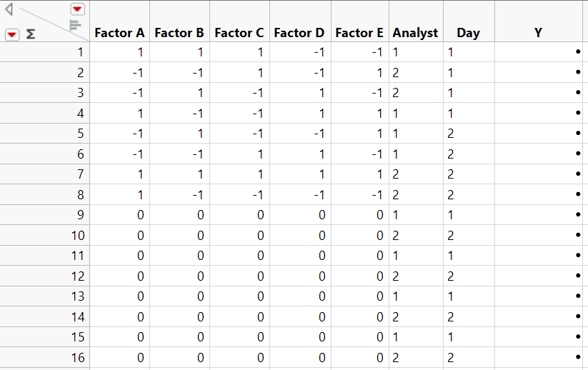The height and width of the screenshot is (370, 588).
Task: Select the Factor B column header
Action: [179, 33]
